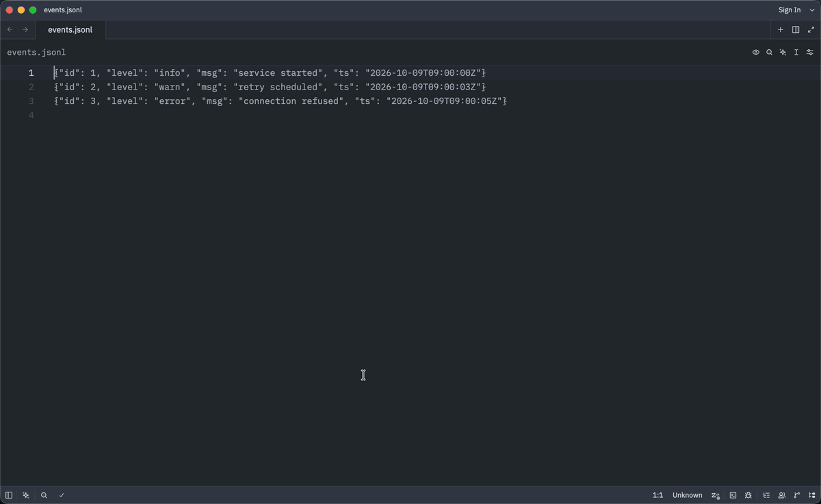
Task: Go back with the left arrow
Action: pyautogui.click(x=10, y=29)
